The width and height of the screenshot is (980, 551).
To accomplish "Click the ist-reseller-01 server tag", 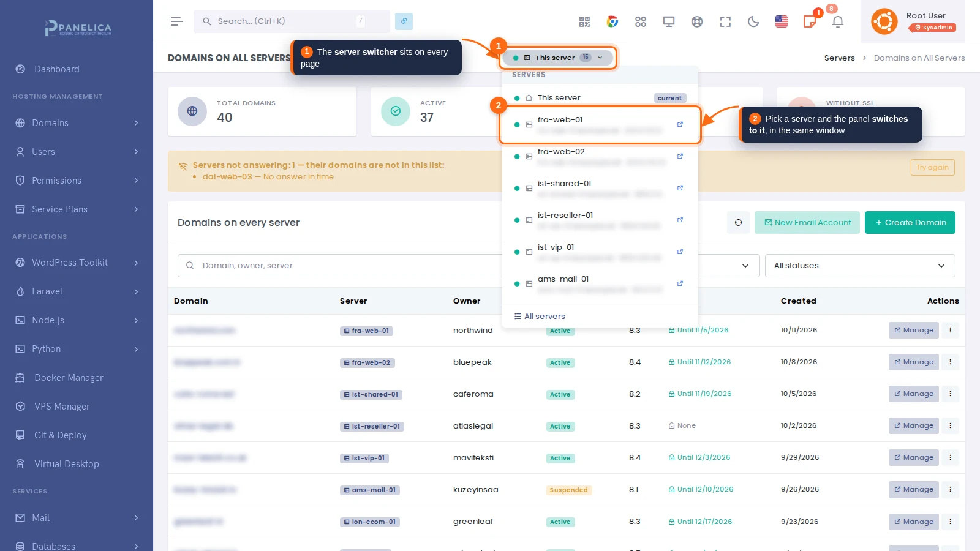I will coord(372,426).
